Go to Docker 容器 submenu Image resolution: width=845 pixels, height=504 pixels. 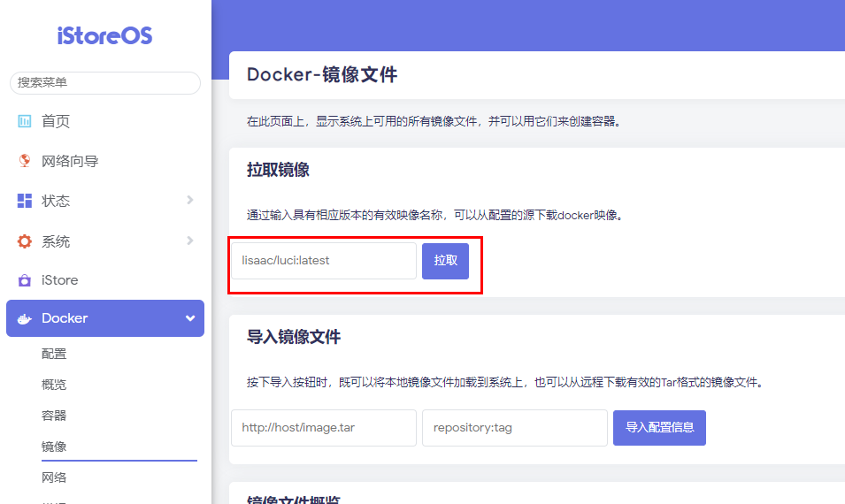tap(54, 416)
